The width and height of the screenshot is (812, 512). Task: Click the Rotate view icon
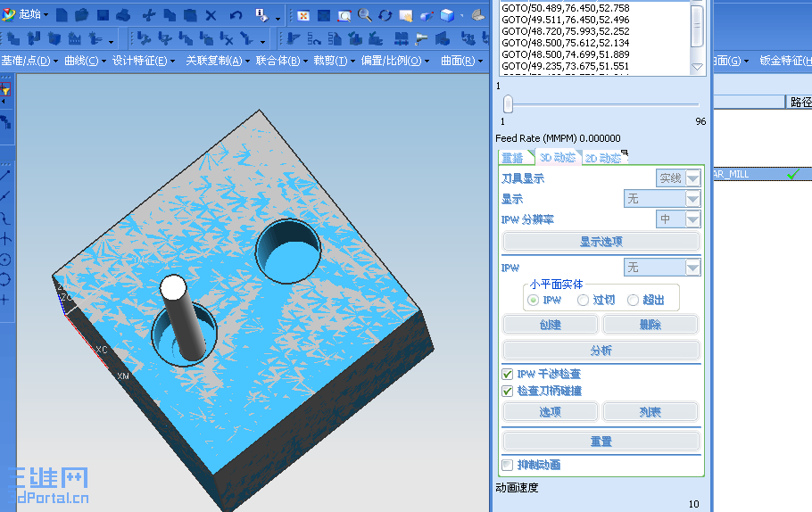tap(385, 15)
